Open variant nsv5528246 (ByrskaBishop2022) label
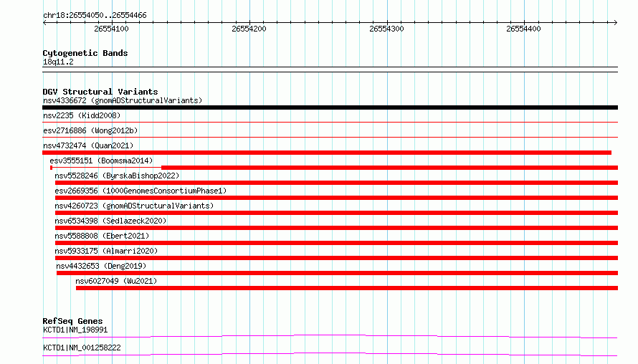638x364 pixels. (x=117, y=176)
